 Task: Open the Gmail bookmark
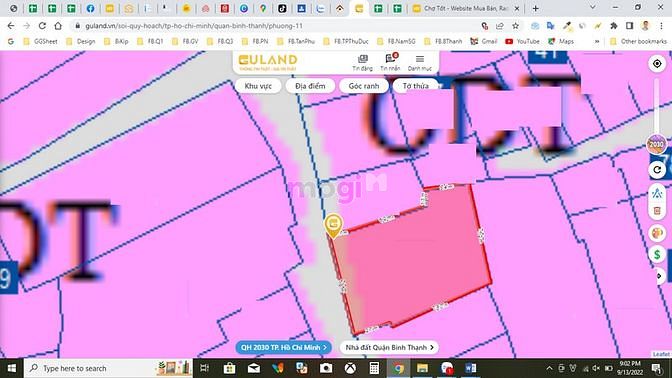484,42
